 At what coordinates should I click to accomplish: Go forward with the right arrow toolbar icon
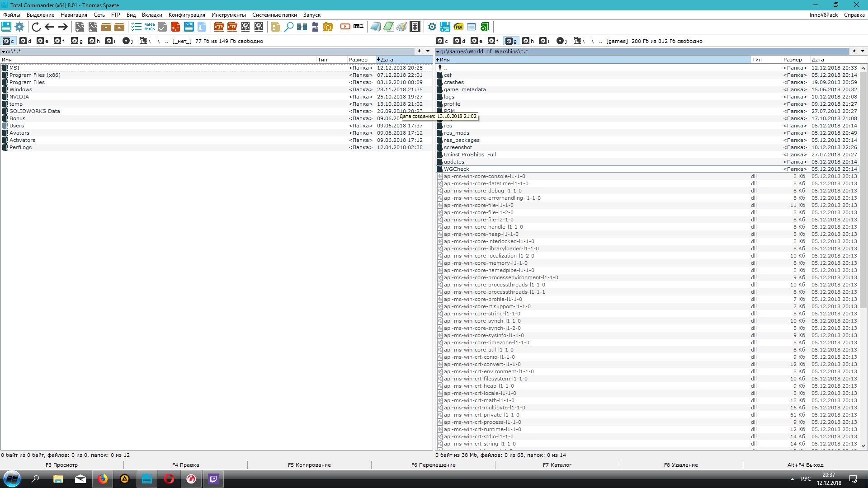coord(63,27)
